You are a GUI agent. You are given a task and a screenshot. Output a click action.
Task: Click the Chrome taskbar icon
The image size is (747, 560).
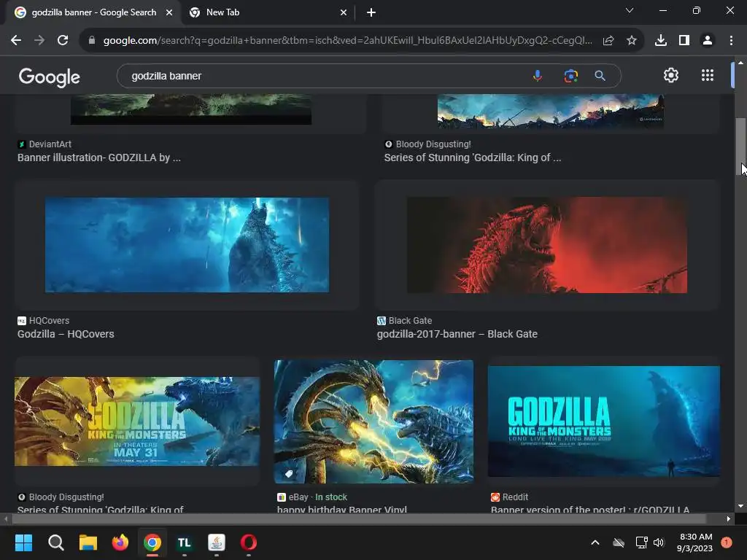pyautogui.click(x=152, y=542)
